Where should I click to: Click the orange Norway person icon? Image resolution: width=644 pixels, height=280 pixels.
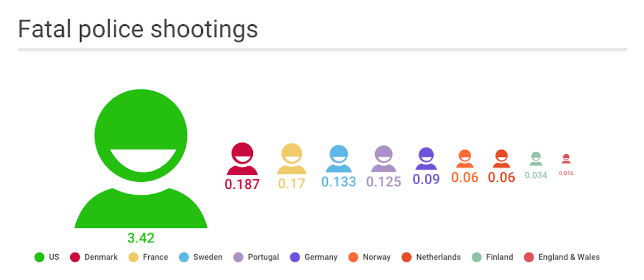(465, 159)
